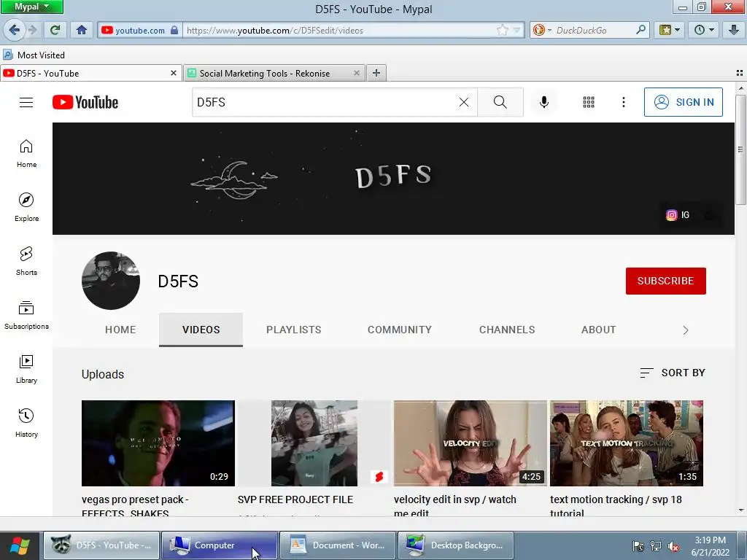Open the ABOUT tab
The height and width of the screenshot is (560, 747).
[598, 330]
